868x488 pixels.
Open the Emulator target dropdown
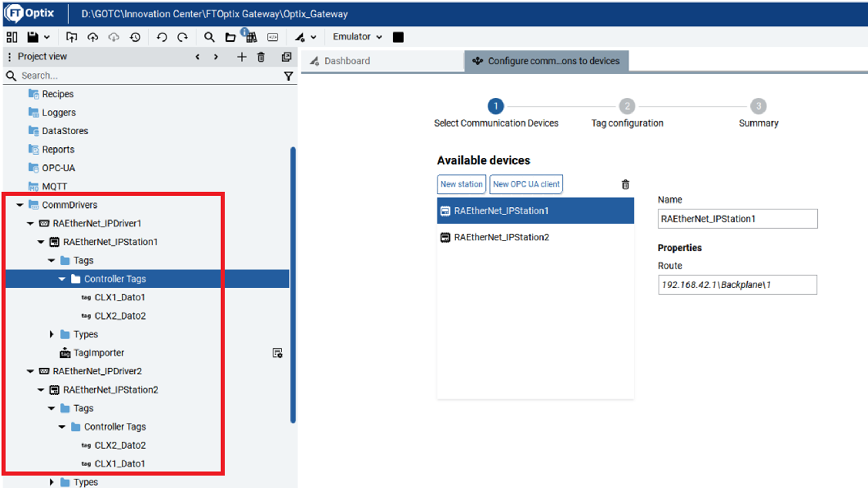357,37
